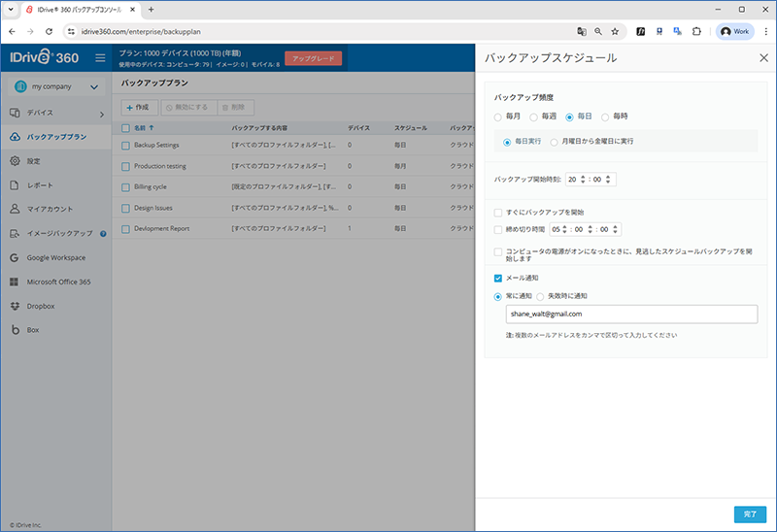
Task: Open レポート in sidebar menu
Action: click(x=41, y=184)
